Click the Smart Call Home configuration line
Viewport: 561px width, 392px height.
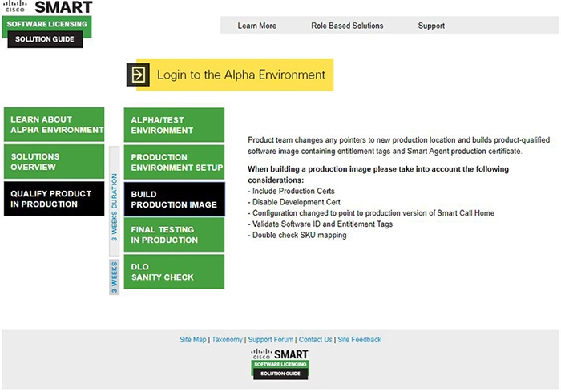[371, 213]
